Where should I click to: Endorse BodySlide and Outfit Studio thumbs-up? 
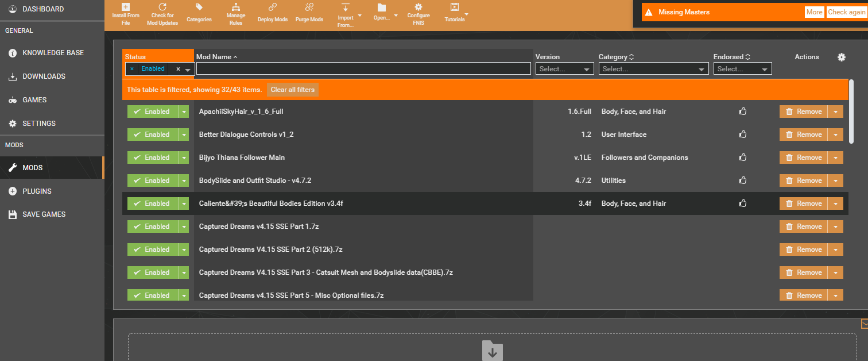(x=743, y=180)
